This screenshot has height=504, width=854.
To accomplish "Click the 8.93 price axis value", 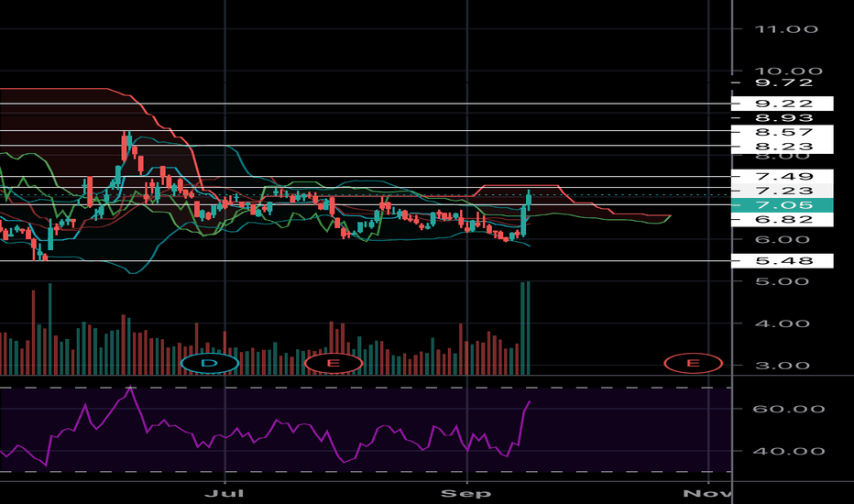I will pos(783,117).
